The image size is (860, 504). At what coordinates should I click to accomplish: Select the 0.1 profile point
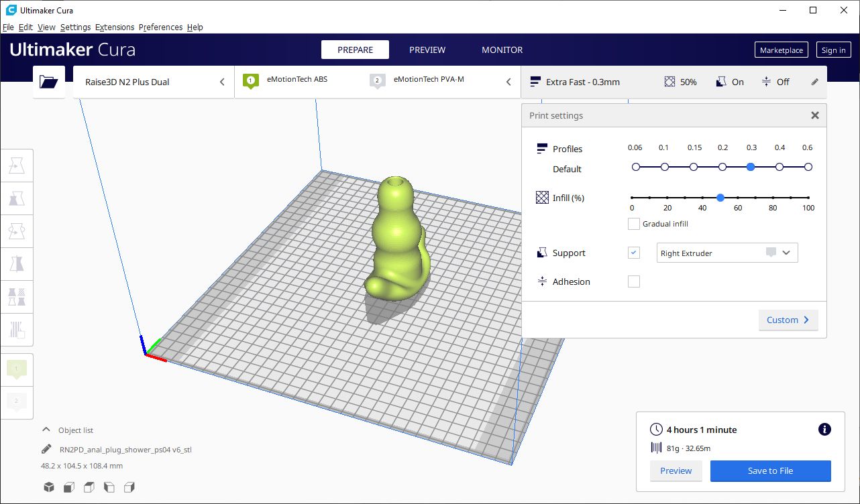point(665,167)
